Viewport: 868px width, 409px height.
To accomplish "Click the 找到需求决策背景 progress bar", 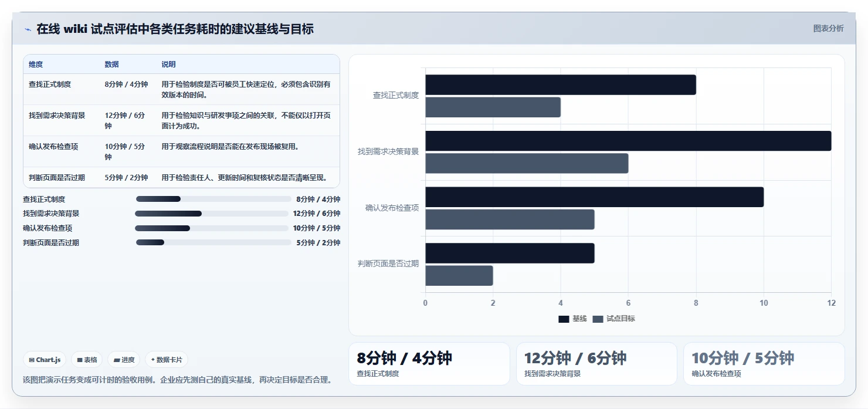I will tap(212, 214).
